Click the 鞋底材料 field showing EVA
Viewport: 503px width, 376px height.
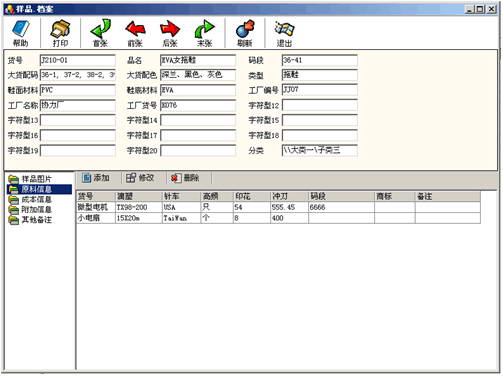(198, 90)
